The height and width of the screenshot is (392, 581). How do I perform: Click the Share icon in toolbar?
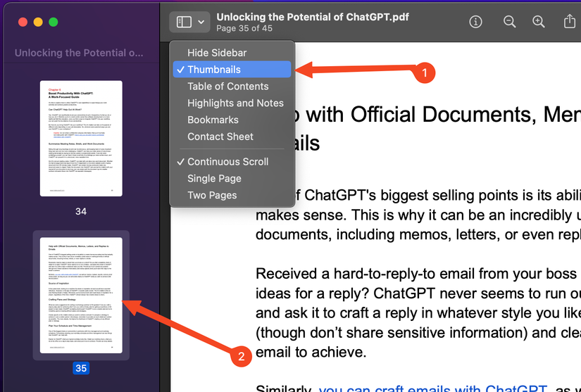[570, 22]
